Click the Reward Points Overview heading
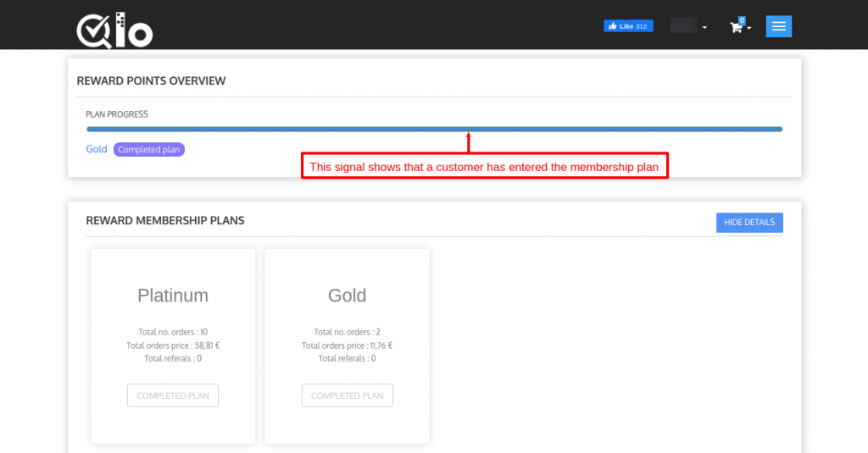This screenshot has width=868, height=453. click(151, 80)
